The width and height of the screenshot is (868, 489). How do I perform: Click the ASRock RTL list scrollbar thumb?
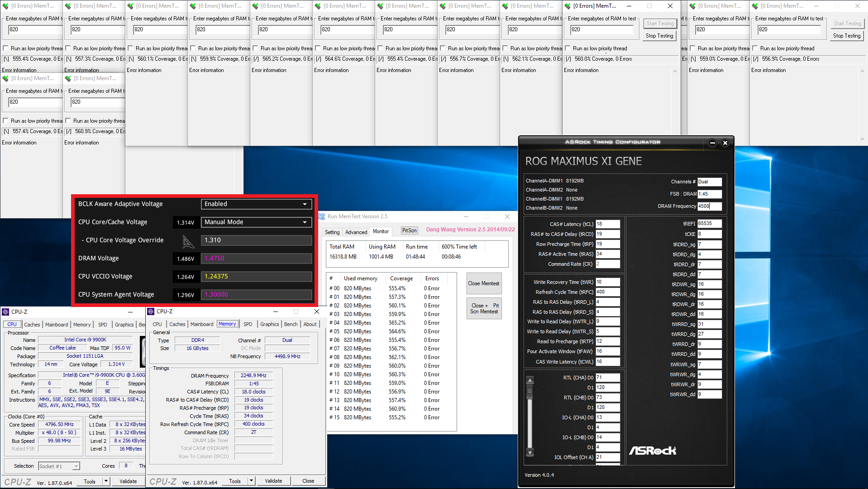pos(530,391)
